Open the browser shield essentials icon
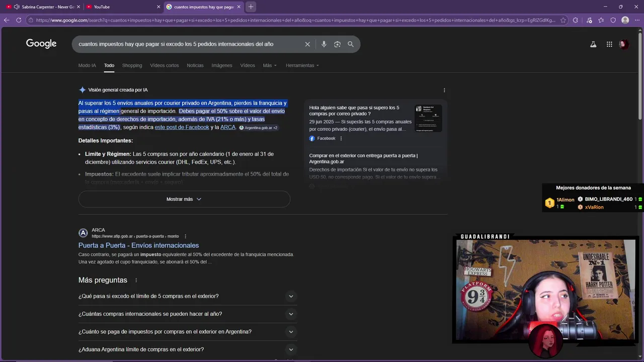Image resolution: width=644 pixels, height=362 pixels. 613,20
